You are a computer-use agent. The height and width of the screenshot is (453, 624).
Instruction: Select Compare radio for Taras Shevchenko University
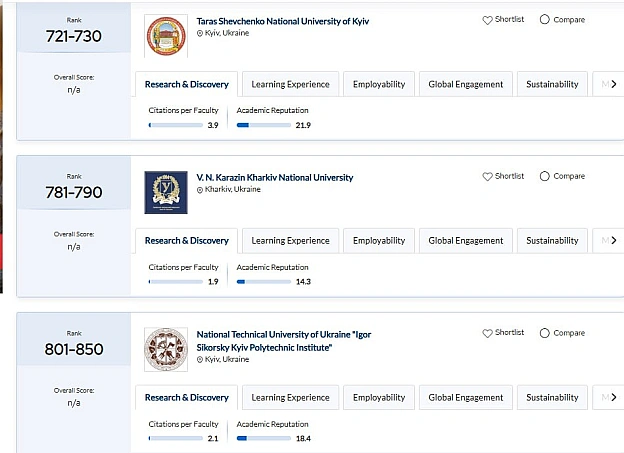tap(545, 20)
